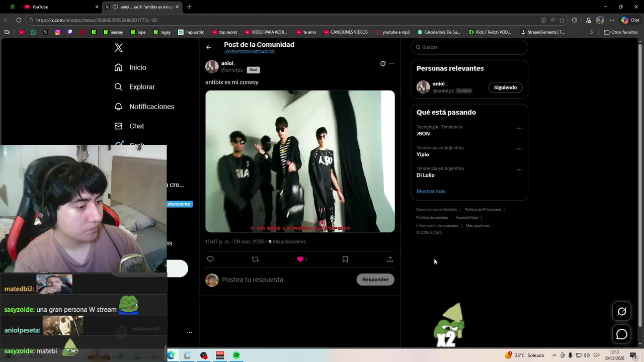Click the Grok icon on the post
Image resolution: width=644 pixels, height=362 pixels.
tap(383, 63)
